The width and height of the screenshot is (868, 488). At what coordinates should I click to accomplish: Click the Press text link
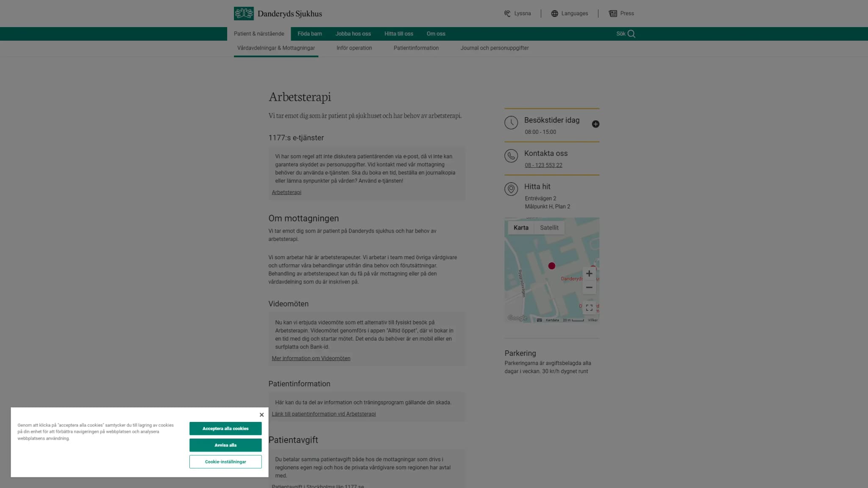tap(627, 14)
